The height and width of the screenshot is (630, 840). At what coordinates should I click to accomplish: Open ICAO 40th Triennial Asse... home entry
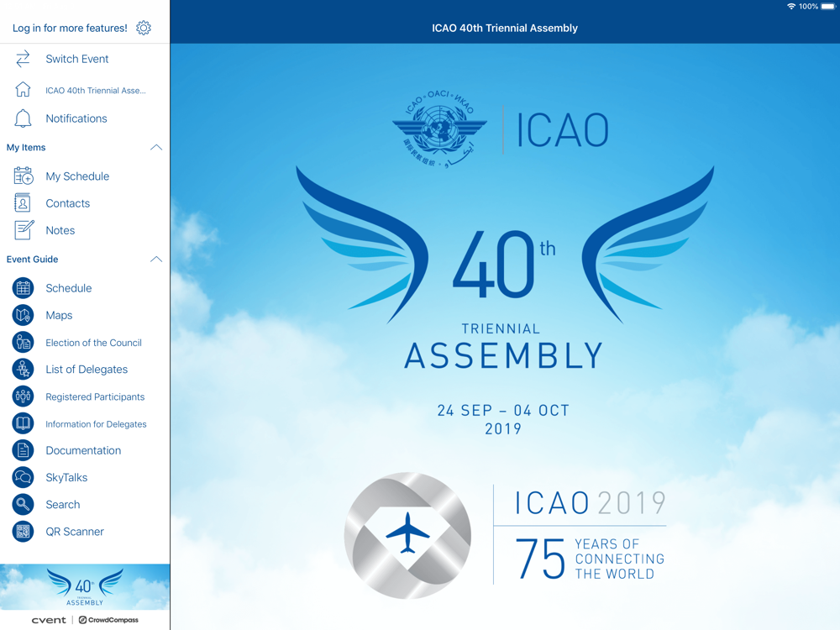click(96, 91)
